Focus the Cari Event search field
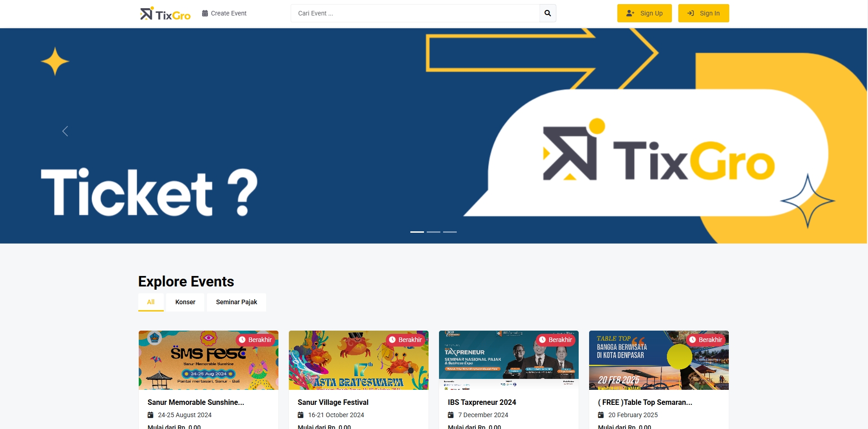Image resolution: width=868 pixels, height=429 pixels. [415, 13]
